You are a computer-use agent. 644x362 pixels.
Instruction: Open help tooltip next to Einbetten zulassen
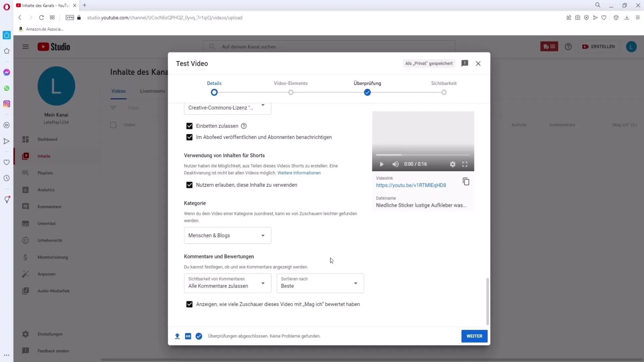(x=244, y=126)
